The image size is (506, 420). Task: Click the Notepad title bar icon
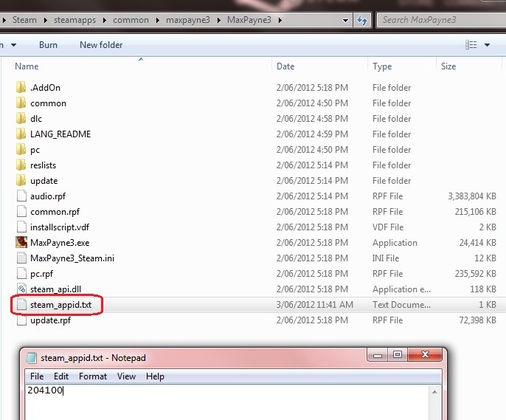click(x=31, y=358)
